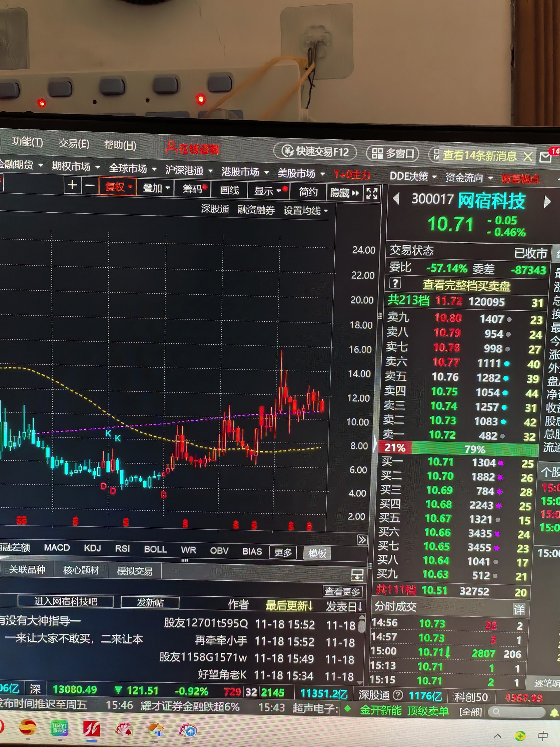Select the BOLL indicator tab
This screenshot has width=560, height=747.
click(x=155, y=549)
